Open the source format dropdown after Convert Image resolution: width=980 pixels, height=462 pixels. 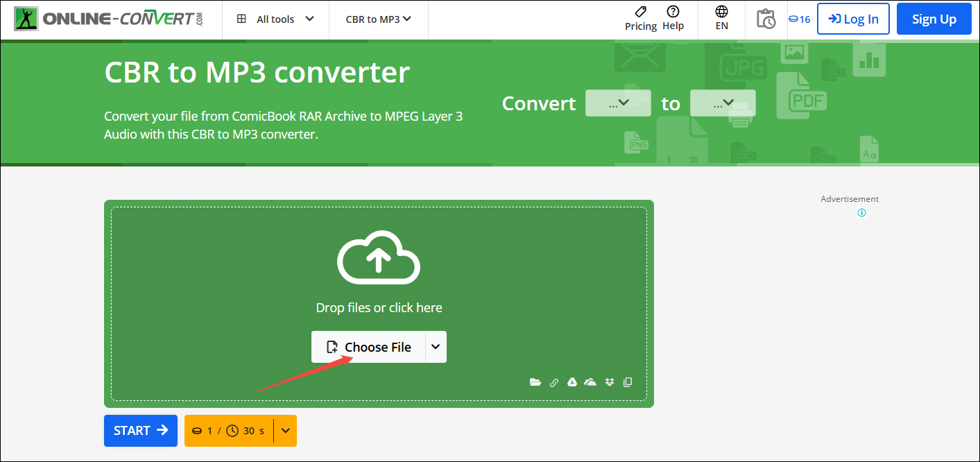[618, 103]
